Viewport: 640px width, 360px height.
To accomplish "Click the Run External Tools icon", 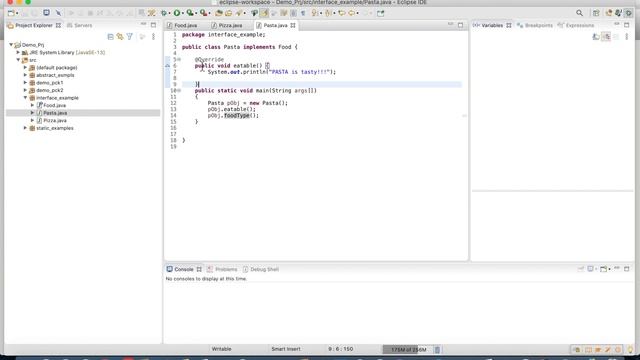I will [203, 13].
